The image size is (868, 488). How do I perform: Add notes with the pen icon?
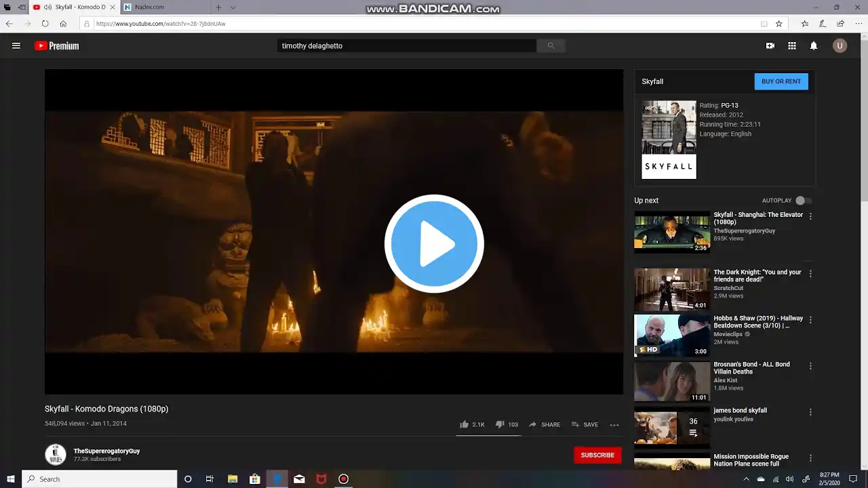coord(823,24)
